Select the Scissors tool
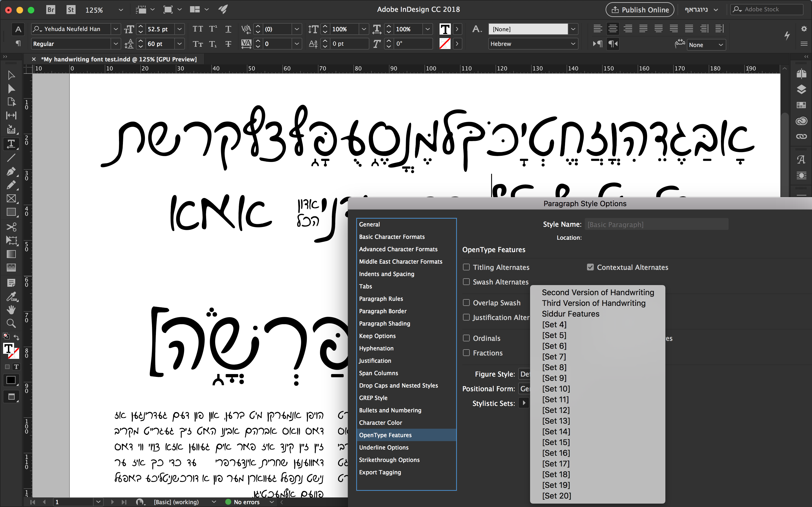 coord(11,227)
